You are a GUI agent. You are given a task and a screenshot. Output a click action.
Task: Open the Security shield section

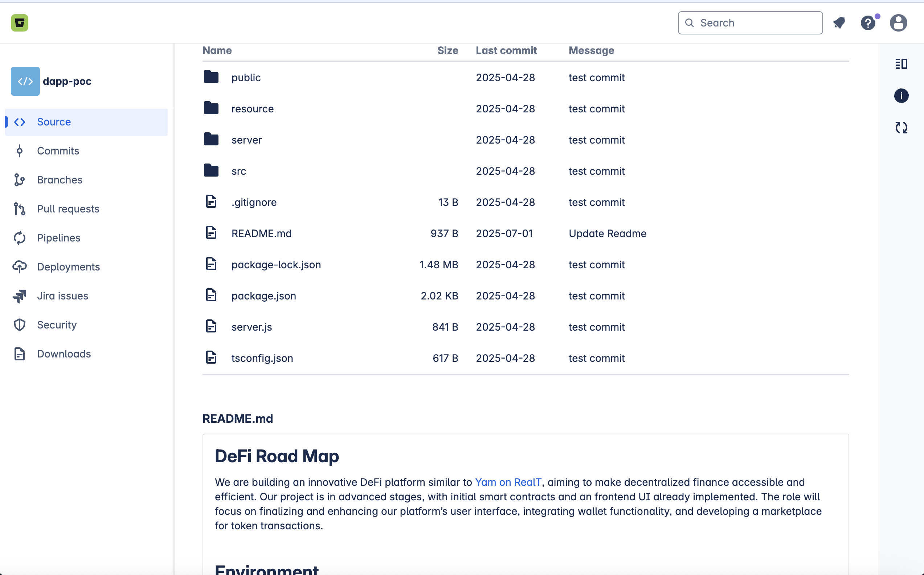[57, 325]
